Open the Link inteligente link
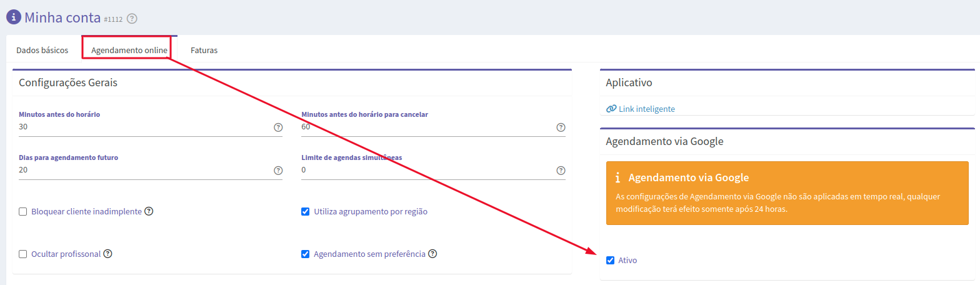Viewport: 980px width, 285px height. (x=647, y=109)
